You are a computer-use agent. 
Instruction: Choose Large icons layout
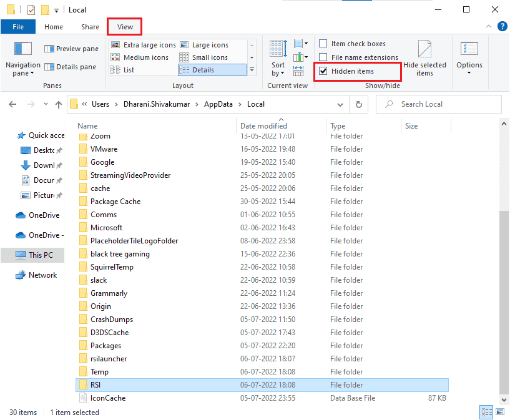[x=204, y=45]
